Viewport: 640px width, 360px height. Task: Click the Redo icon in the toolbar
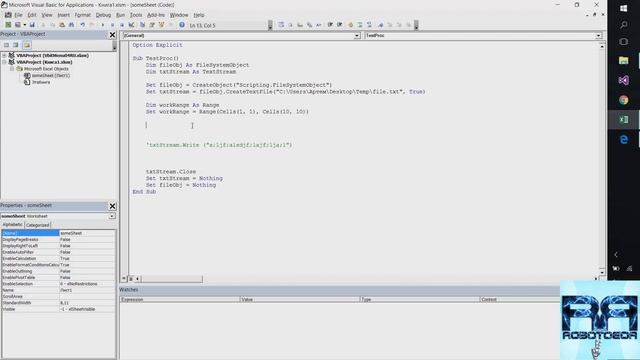point(92,25)
